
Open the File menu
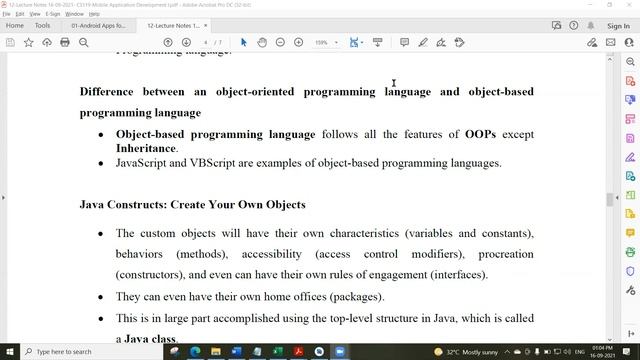(6, 14)
